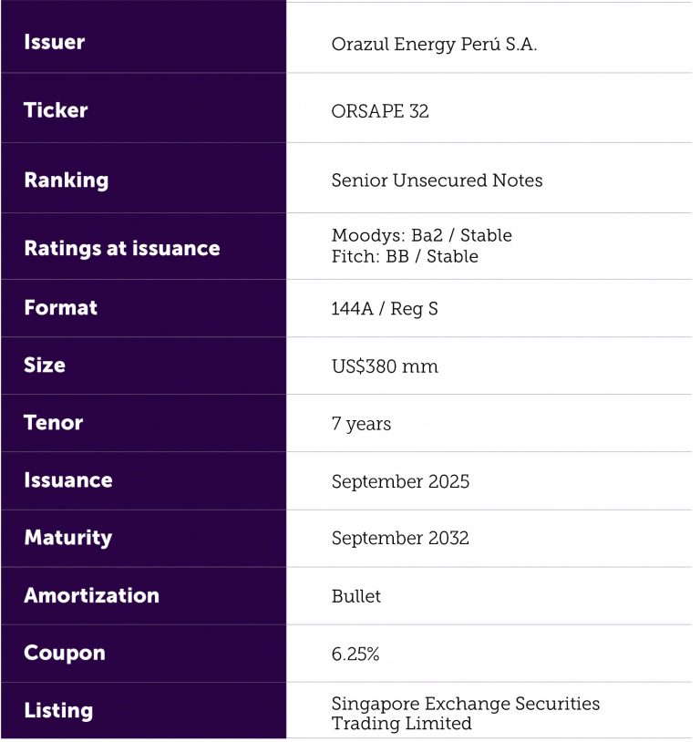This screenshot has height=742, width=700.
Task: Click Singapore Exchange Securities Trading Limited text
Action: [x=465, y=714]
